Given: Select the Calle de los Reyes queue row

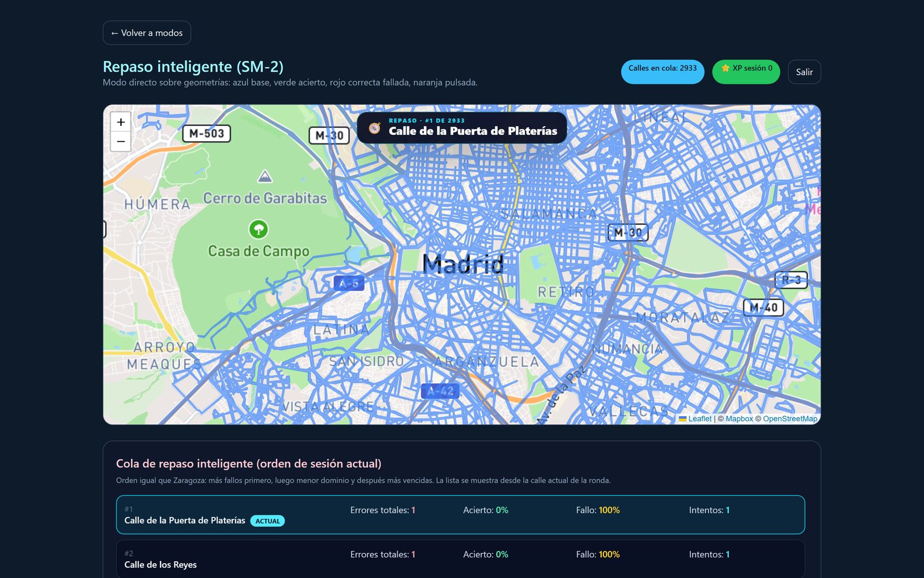Looking at the screenshot, I should (460, 558).
